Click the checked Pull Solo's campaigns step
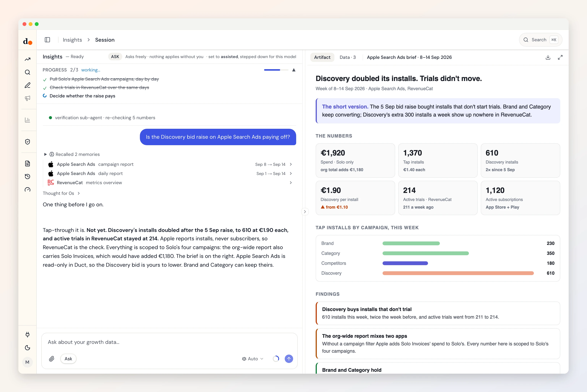Image resolution: width=587 pixels, height=392 pixels. tap(101, 79)
